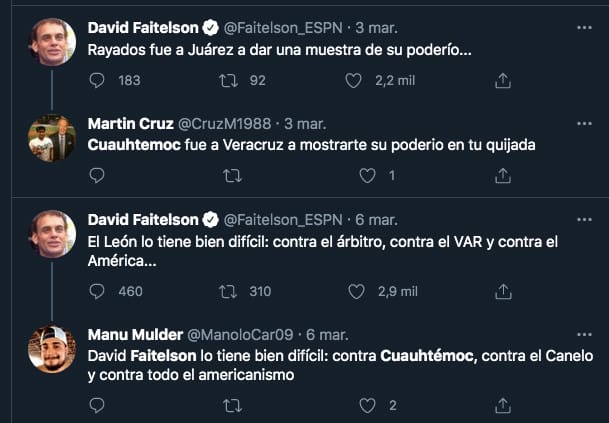Like the El León lo tiene difícil tweet
609x423 pixels.
pyautogui.click(x=356, y=291)
